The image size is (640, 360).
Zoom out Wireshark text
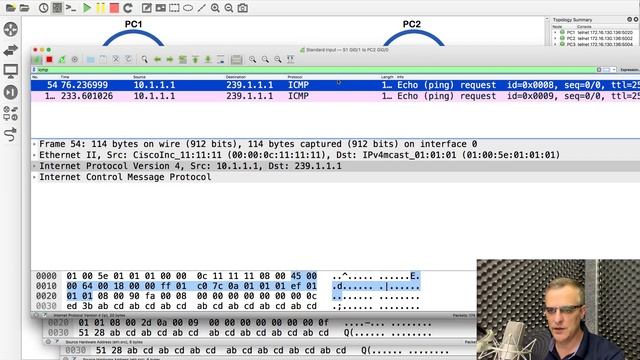[265, 60]
